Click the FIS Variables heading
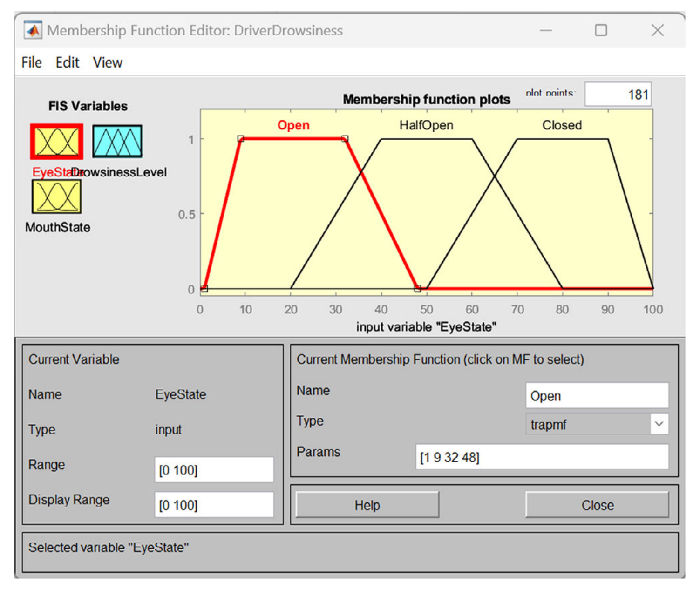This screenshot has height=590, width=700. point(88,106)
